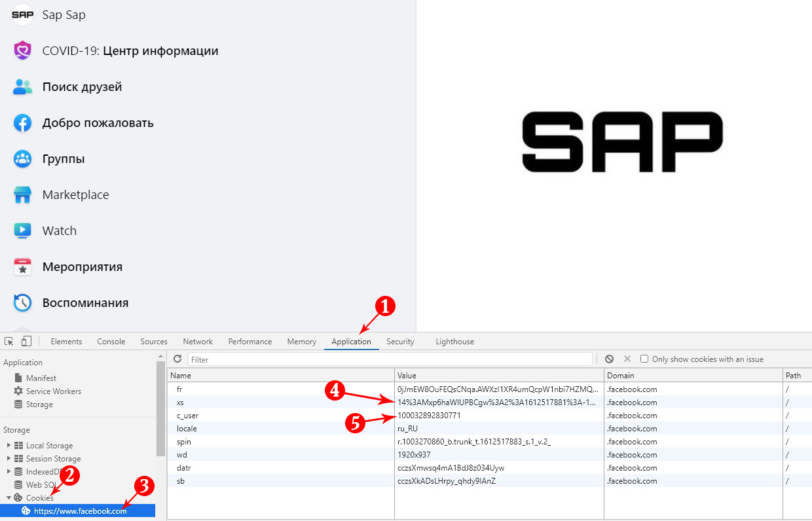Open Storage under Application section
The width and height of the screenshot is (812, 521).
click(x=39, y=404)
